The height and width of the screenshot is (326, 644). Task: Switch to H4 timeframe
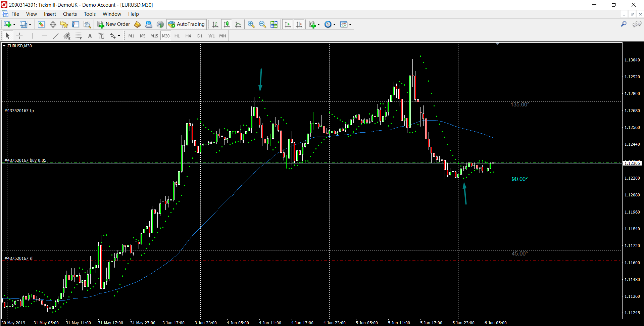[x=188, y=36]
